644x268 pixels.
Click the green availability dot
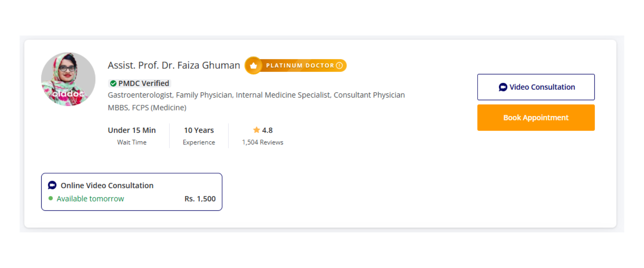click(51, 198)
